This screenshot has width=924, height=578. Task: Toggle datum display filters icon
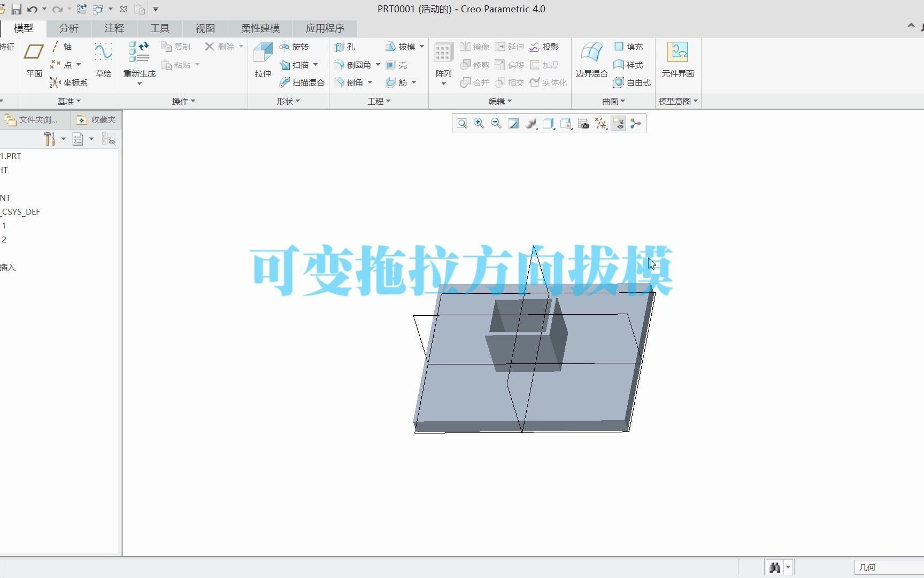click(600, 124)
